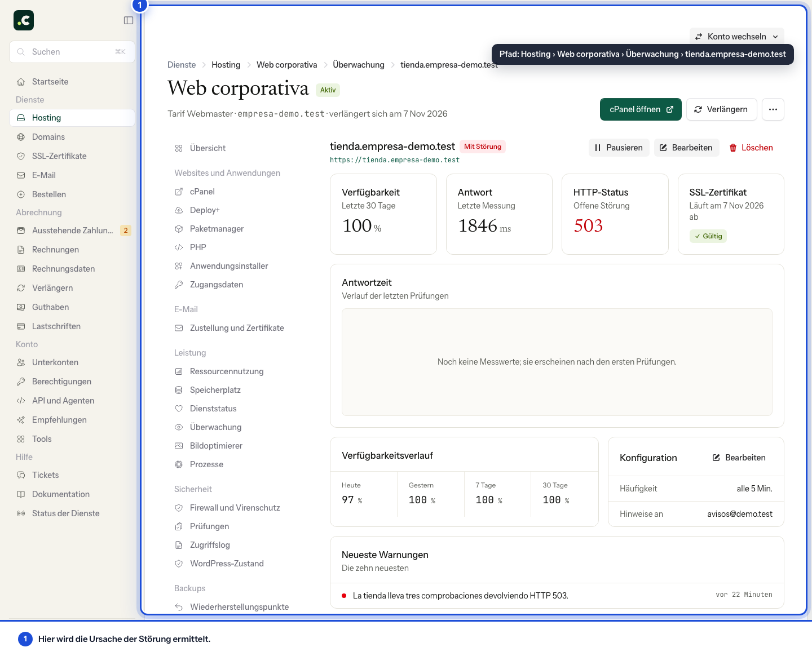812x656 pixels.
Task: Select Hosting in the sidebar
Action: click(72, 118)
